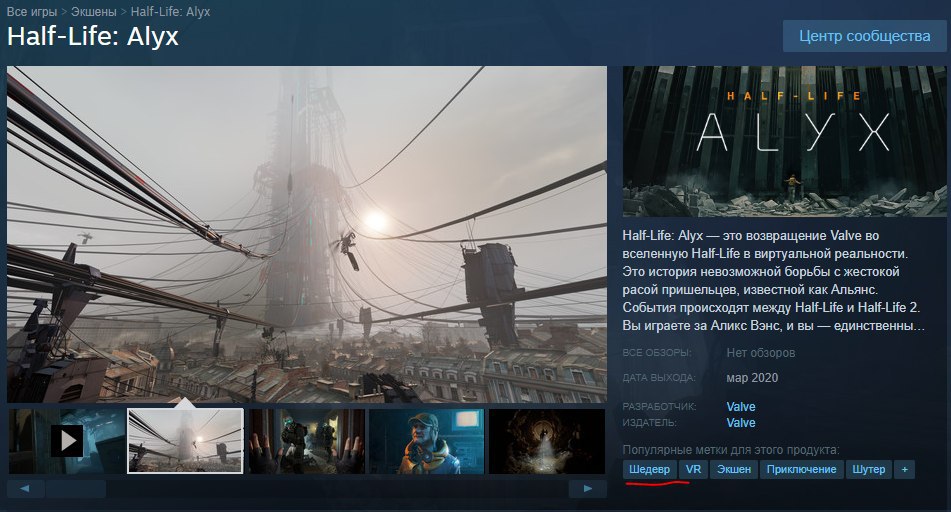Image resolution: width=951 pixels, height=512 pixels.
Task: Click the release date 'мар 2020'
Action: 752,377
